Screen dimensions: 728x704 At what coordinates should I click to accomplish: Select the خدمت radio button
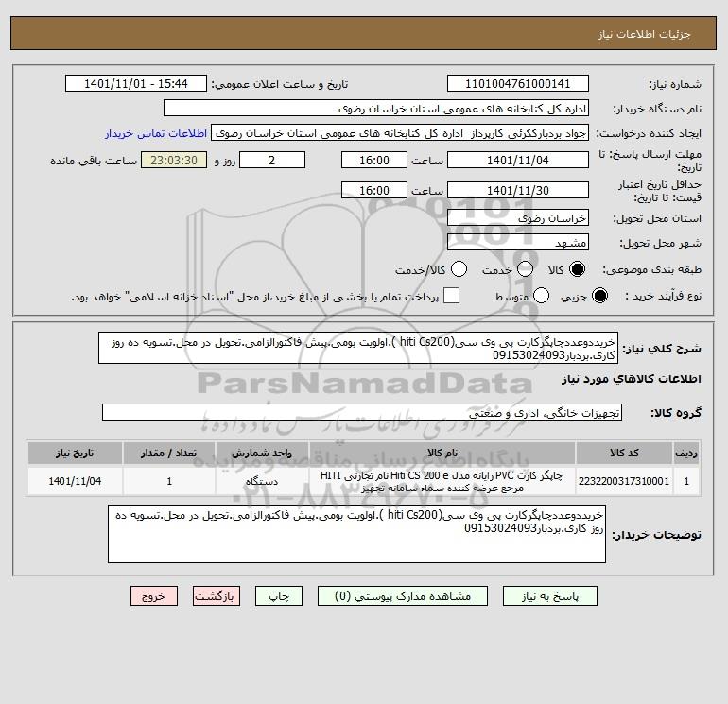coord(525,269)
